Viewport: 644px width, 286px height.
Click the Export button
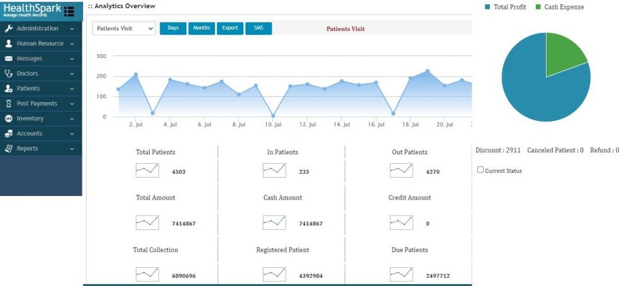[230, 28]
